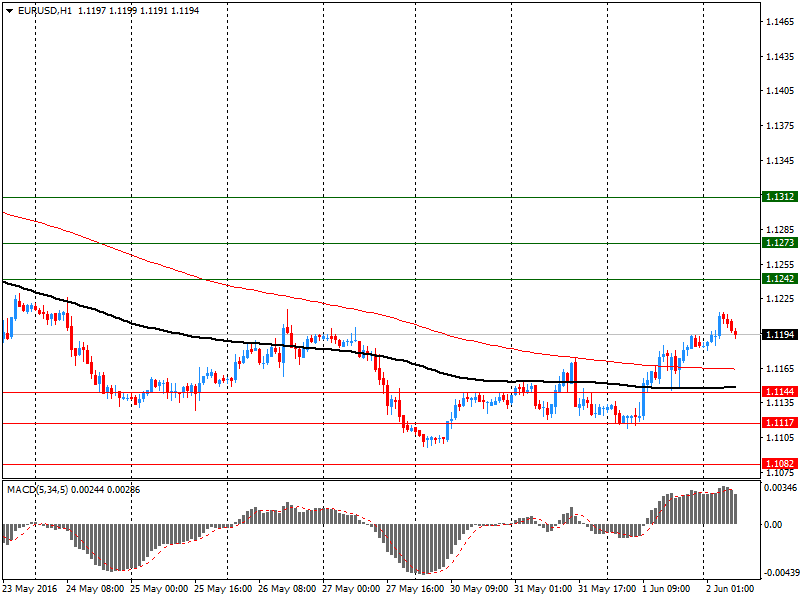This screenshot has height=600, width=800.
Task: Click the MACD scale value 0.00346
Action: pyautogui.click(x=780, y=488)
